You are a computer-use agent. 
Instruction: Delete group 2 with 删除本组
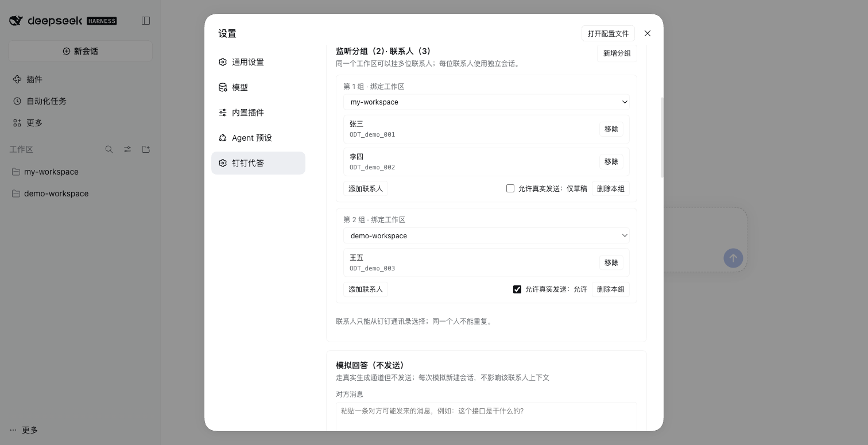[611, 289]
